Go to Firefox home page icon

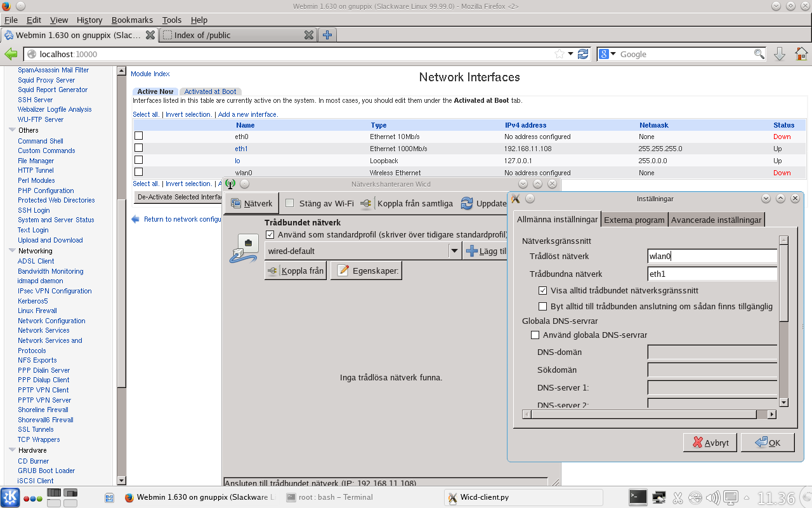(x=801, y=54)
